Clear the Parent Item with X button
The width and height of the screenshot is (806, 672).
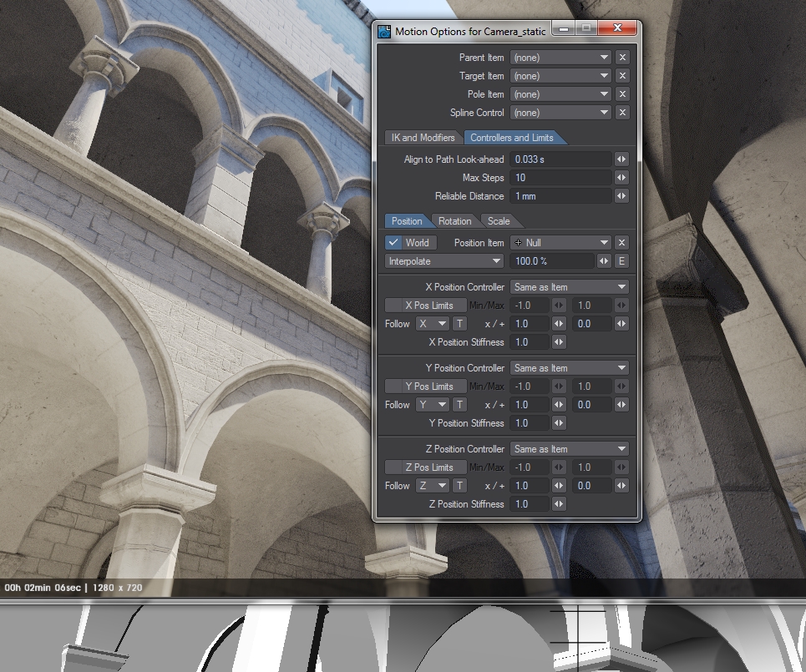coord(621,58)
